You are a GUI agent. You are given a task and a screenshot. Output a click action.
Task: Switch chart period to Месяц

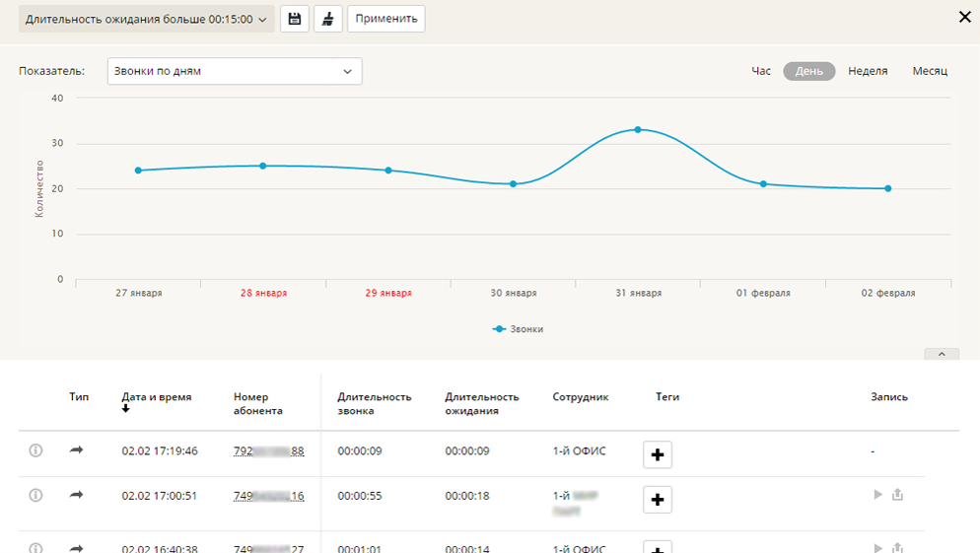(x=930, y=71)
